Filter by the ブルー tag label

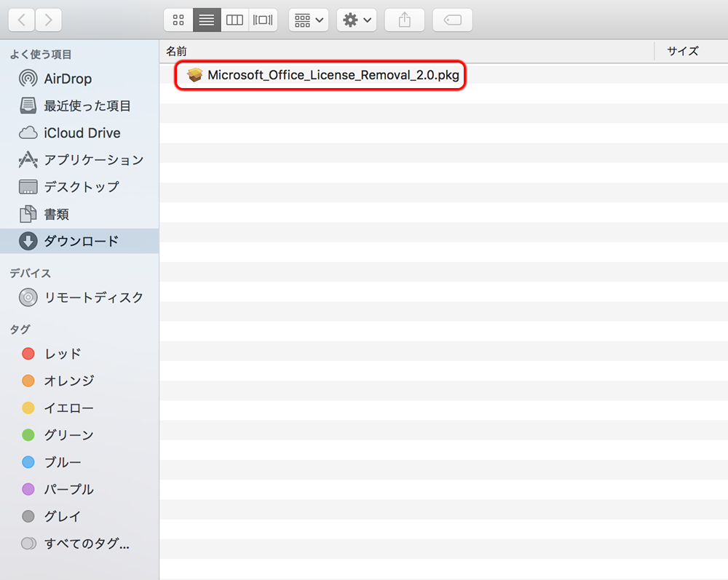[63, 462]
